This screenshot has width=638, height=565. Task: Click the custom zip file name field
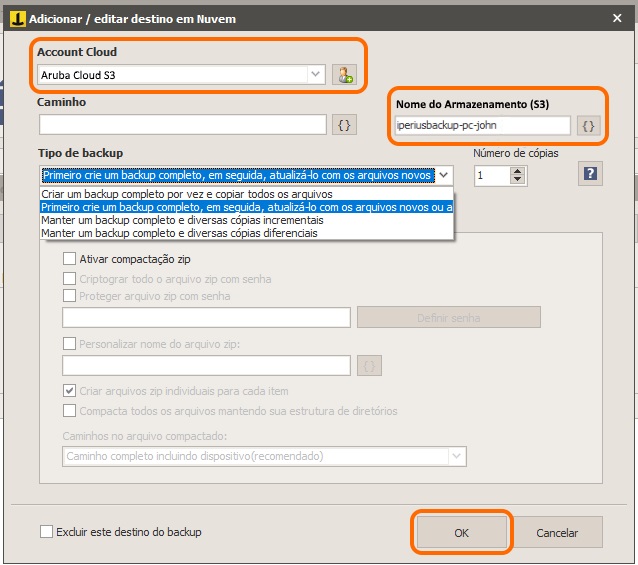206,366
